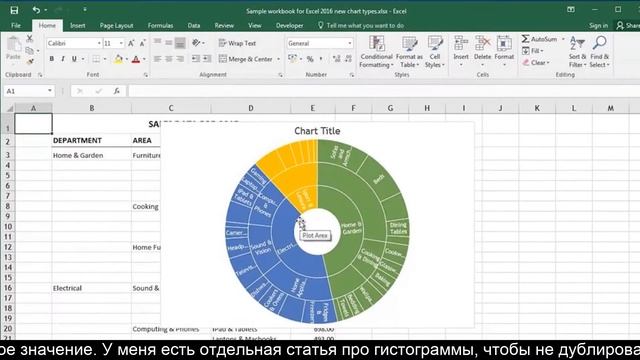Delete cells button
The width and height of the screenshot is (640, 360).
pyautogui.click(x=482, y=52)
